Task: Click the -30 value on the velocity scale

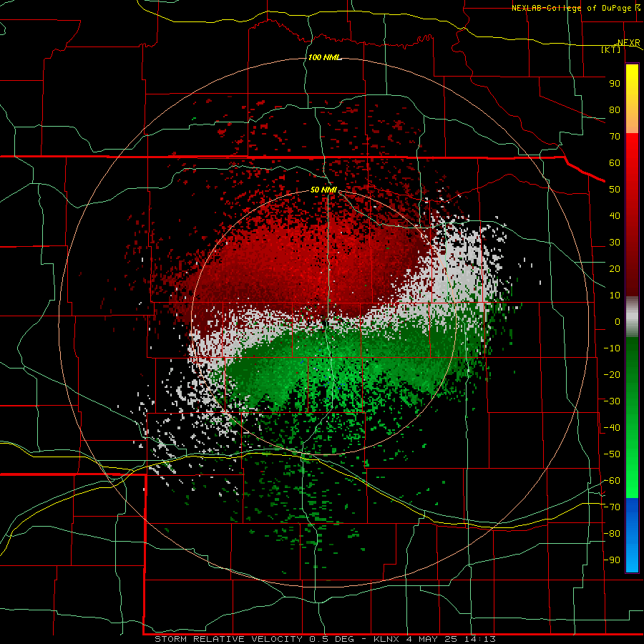Action: pos(612,401)
